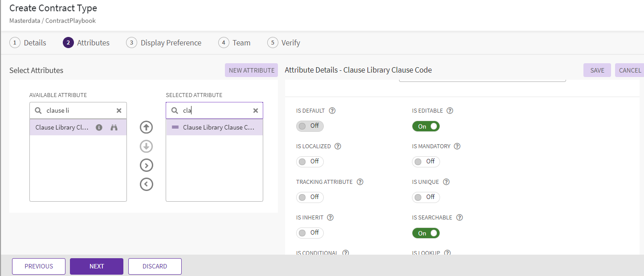Click the info icon on available Clause Library attribute
The height and width of the screenshot is (276, 644).
click(99, 127)
